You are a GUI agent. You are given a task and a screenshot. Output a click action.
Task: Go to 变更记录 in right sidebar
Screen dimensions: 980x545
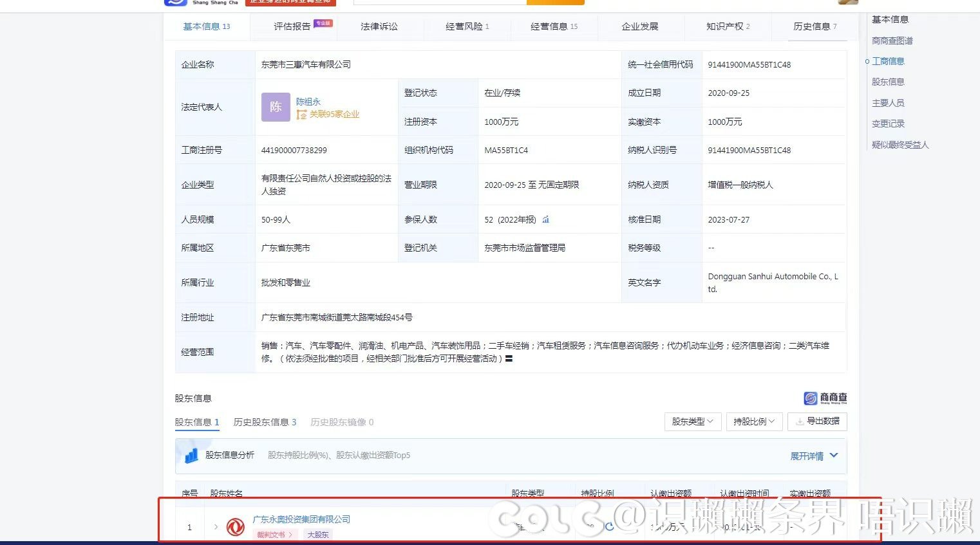[x=888, y=124]
